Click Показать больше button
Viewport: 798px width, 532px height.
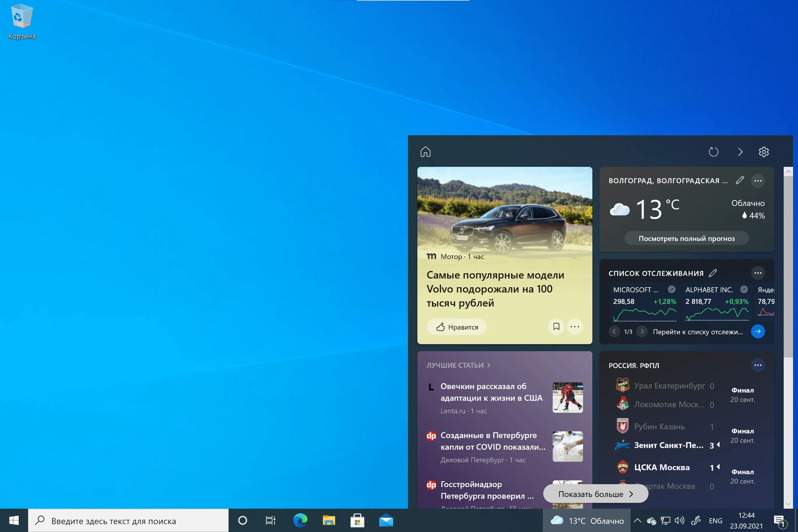(596, 494)
